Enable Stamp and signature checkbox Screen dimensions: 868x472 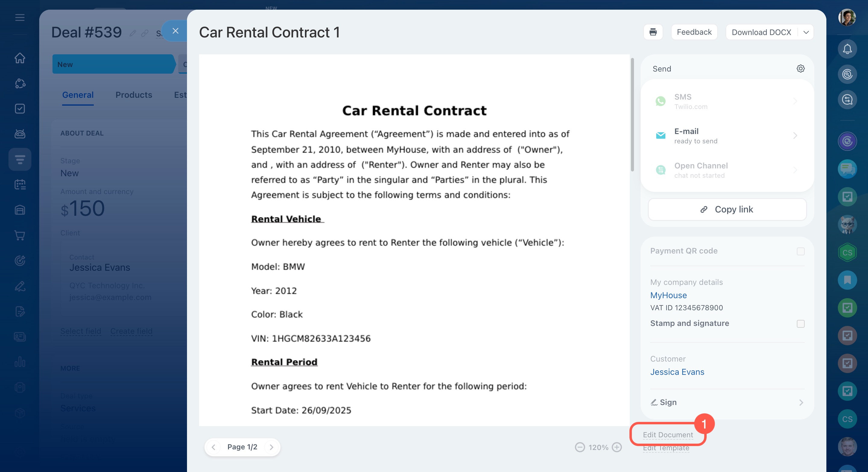[800, 324]
